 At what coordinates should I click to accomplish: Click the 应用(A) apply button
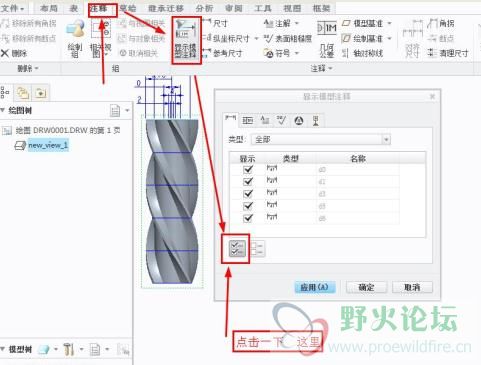pos(315,287)
